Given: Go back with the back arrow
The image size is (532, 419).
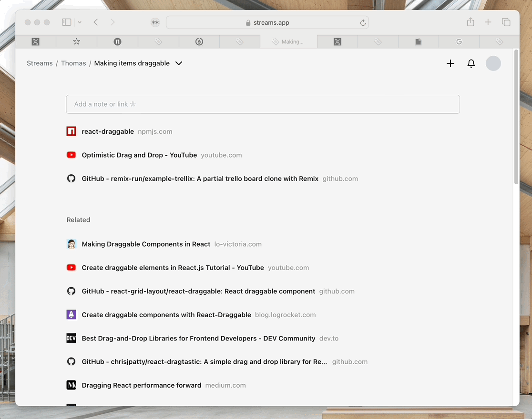Looking at the screenshot, I should point(96,22).
